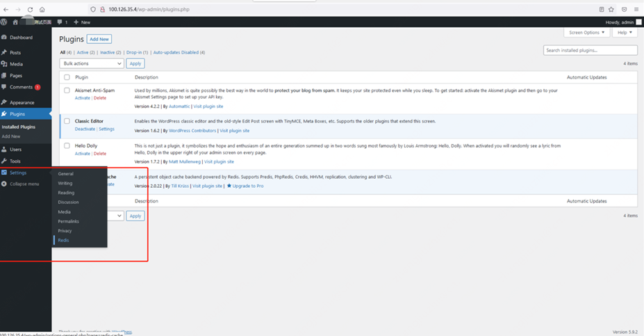Image resolution: width=644 pixels, height=336 pixels.
Task: Click bottom Apply bulk action button
Action: [x=135, y=216]
